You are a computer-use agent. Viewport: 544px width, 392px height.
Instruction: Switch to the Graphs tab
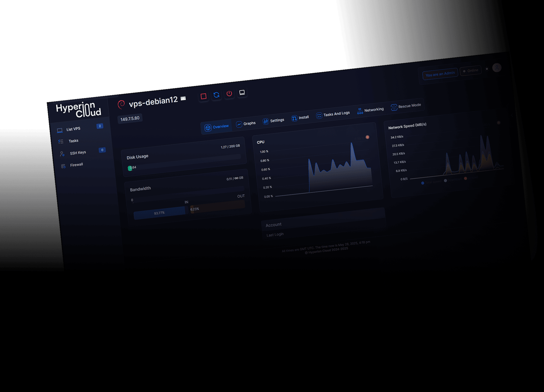click(246, 123)
